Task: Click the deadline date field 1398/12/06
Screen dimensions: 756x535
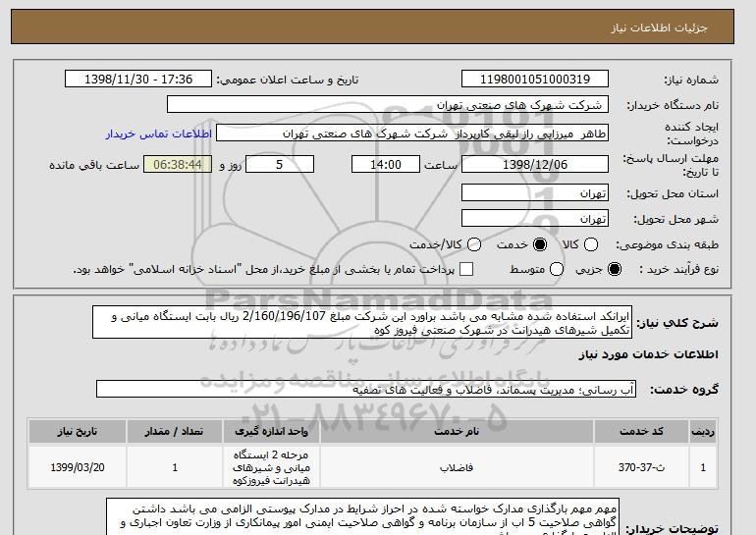Action: pos(535,164)
